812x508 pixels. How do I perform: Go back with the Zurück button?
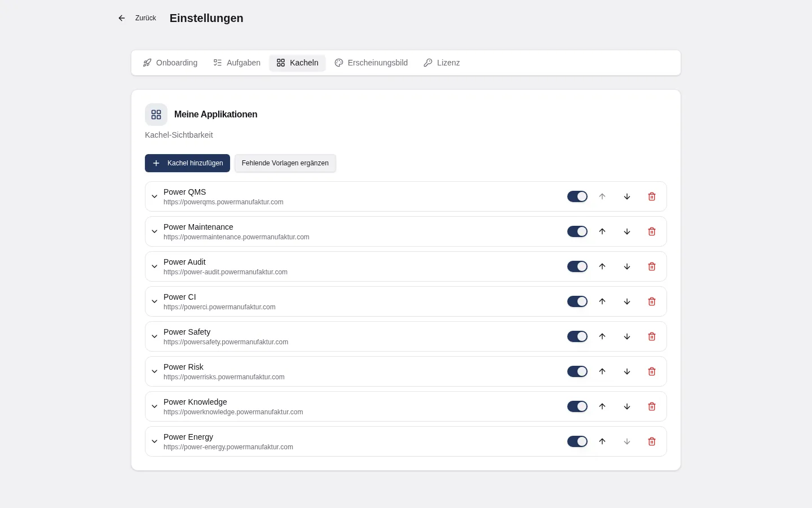coord(137,18)
